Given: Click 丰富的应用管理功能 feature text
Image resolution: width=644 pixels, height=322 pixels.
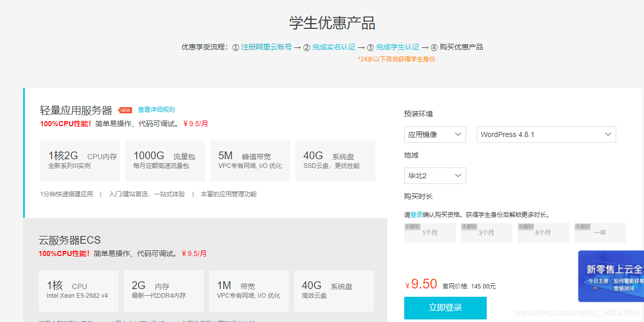Looking at the screenshot, I should [228, 194].
